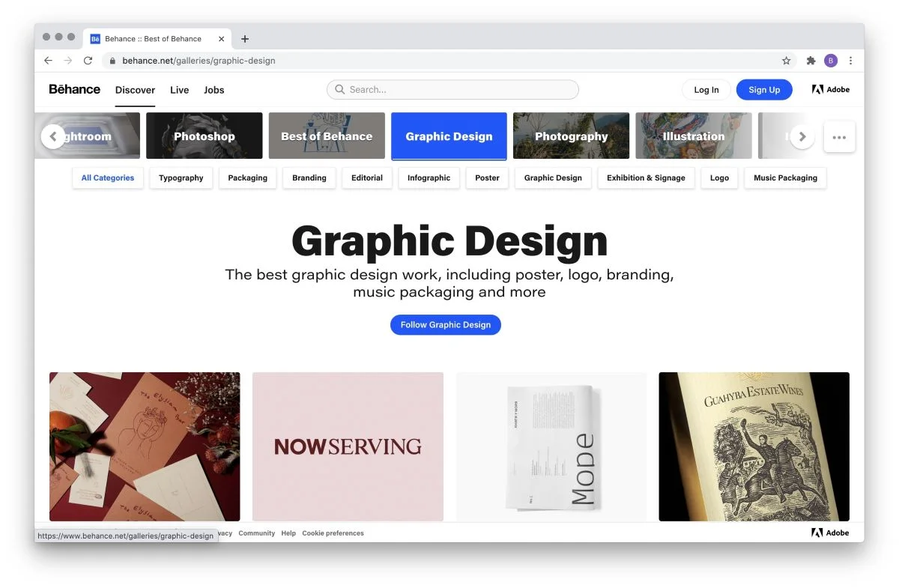
Task: Go back using the browser back arrow
Action: pos(49,61)
